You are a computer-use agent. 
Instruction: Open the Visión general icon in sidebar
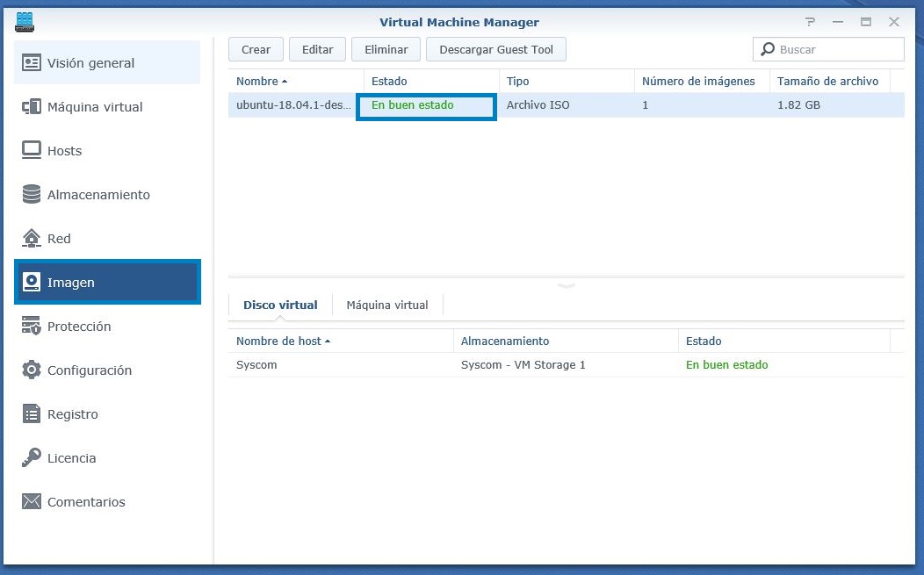[32, 62]
